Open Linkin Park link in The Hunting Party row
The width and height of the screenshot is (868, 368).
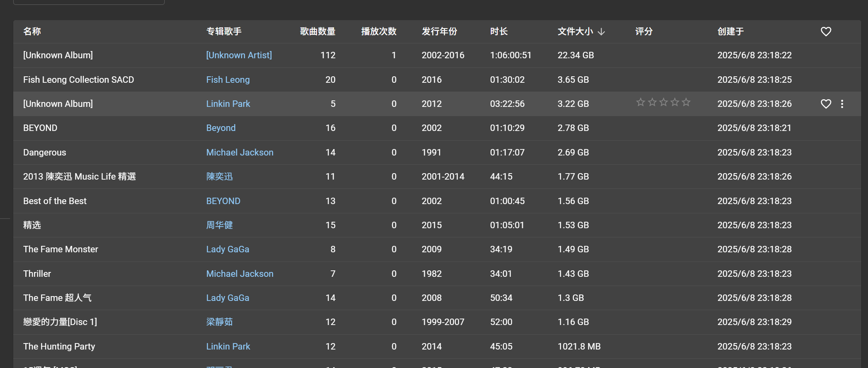click(x=228, y=346)
